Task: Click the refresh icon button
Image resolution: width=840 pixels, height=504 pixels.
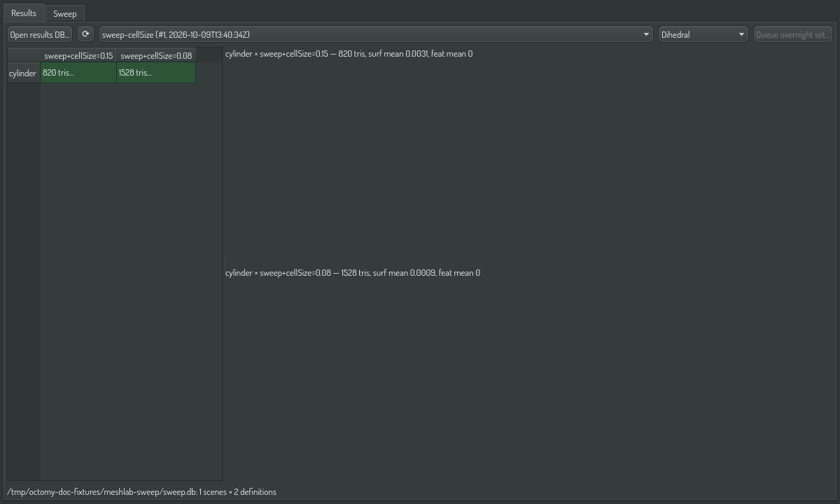Action: (85, 34)
